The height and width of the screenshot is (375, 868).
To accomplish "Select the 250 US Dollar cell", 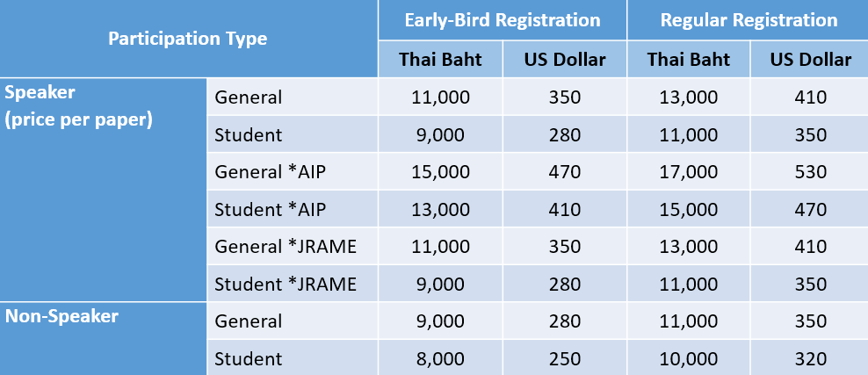I will coord(565,358).
